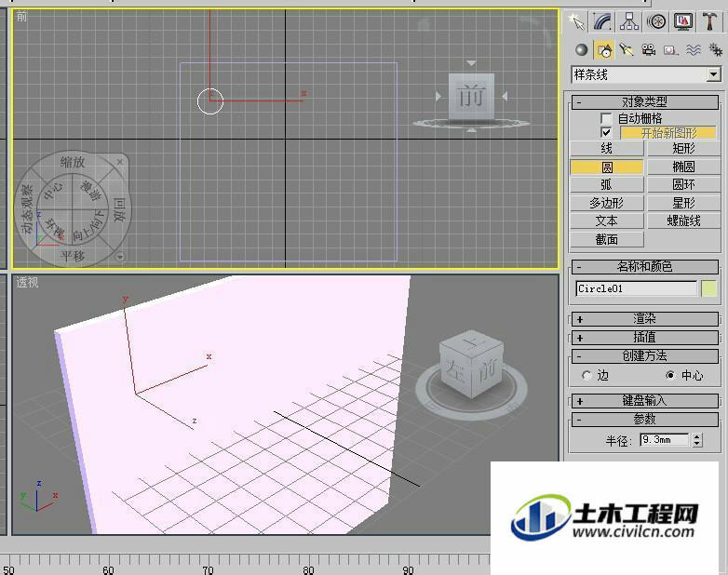Enable the 自动栅格 checkbox
Viewport: 728px width, 575px height.
pos(606,118)
